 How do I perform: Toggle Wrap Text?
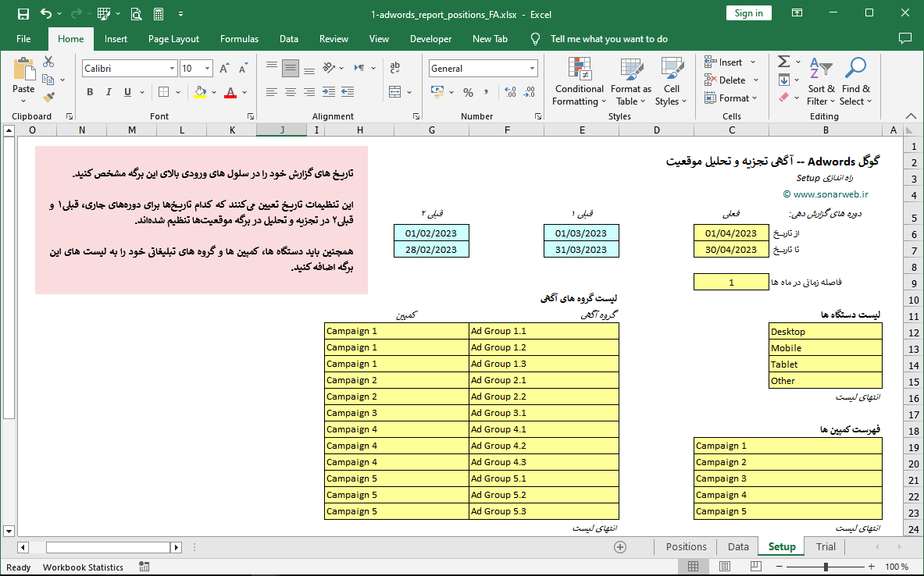[394, 69]
